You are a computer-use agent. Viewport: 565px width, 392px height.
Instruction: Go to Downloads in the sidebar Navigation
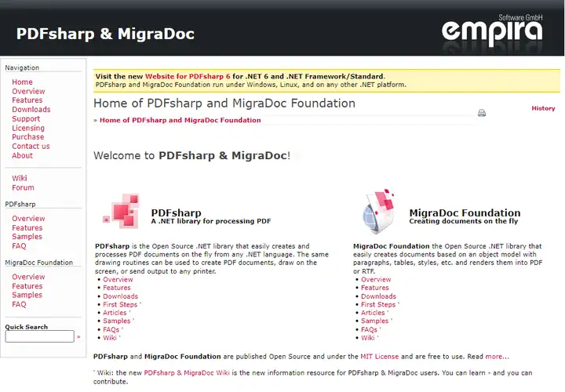31,110
